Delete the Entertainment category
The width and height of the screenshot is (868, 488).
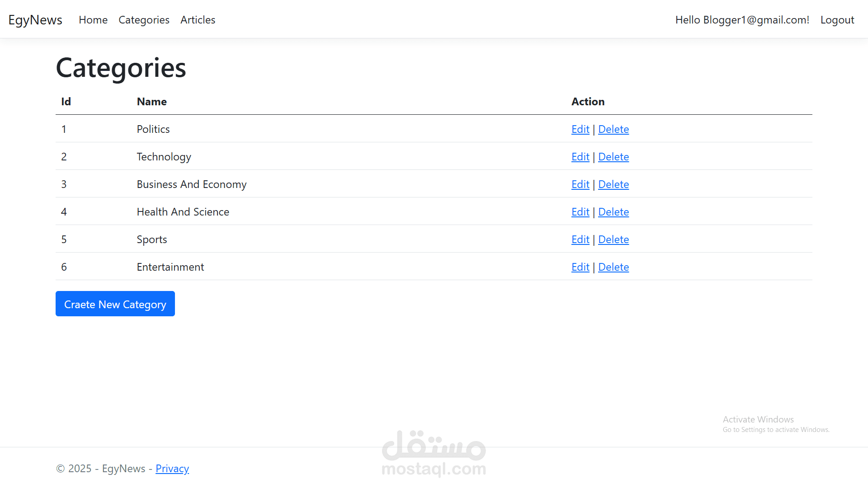pos(613,267)
